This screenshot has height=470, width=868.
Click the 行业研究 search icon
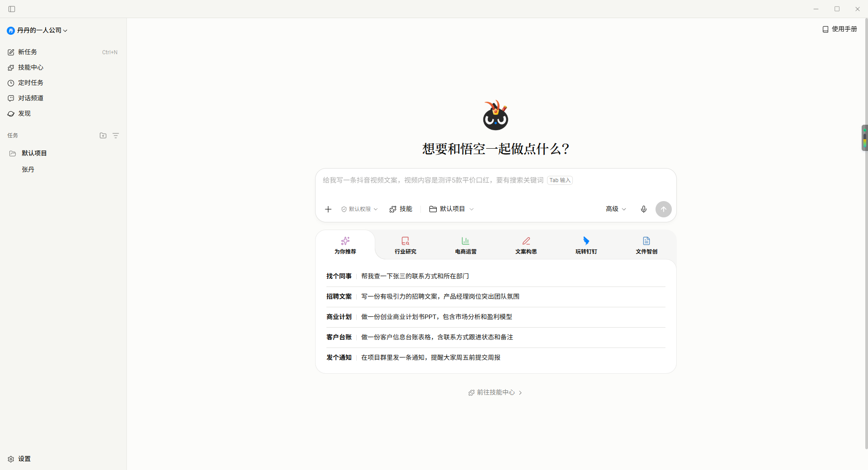point(406,241)
